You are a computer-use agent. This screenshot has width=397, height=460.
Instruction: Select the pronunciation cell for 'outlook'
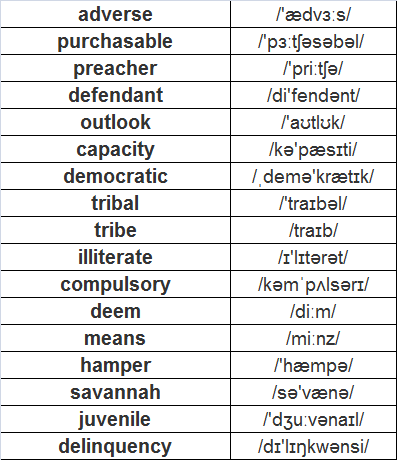coord(313,122)
